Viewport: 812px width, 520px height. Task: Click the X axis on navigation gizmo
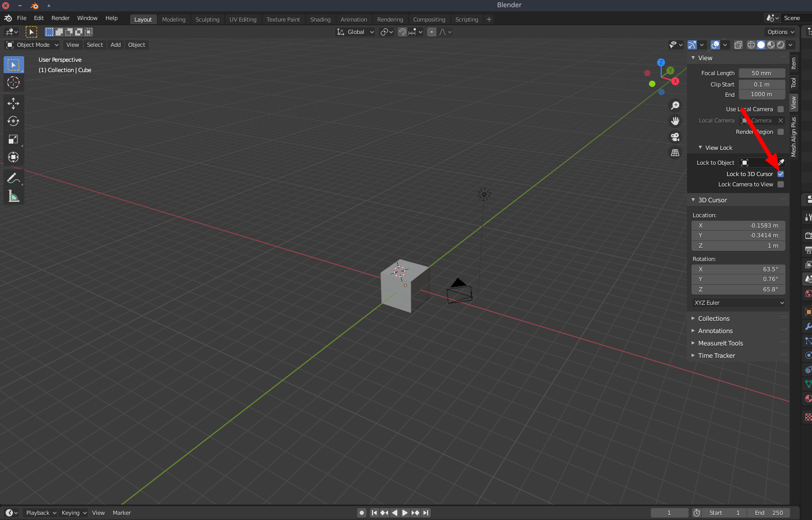[x=675, y=81]
